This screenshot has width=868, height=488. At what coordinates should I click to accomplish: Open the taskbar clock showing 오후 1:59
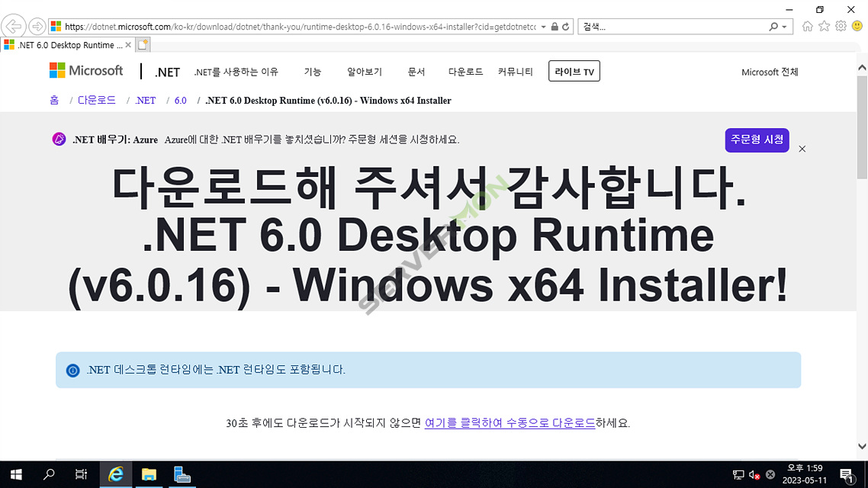click(805, 474)
